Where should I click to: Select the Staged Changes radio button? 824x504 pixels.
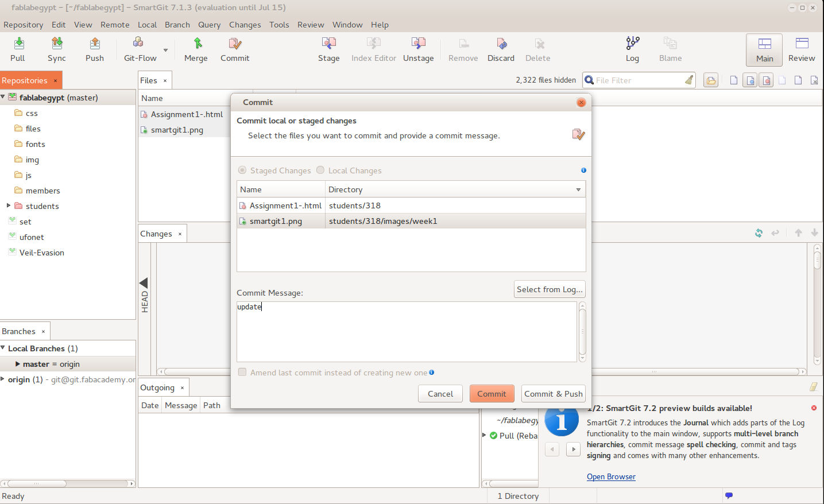(x=242, y=170)
